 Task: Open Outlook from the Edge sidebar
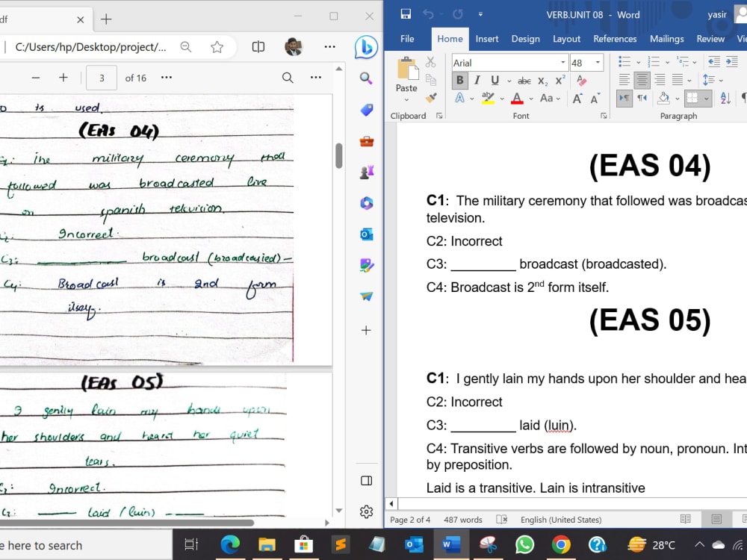pyautogui.click(x=366, y=234)
